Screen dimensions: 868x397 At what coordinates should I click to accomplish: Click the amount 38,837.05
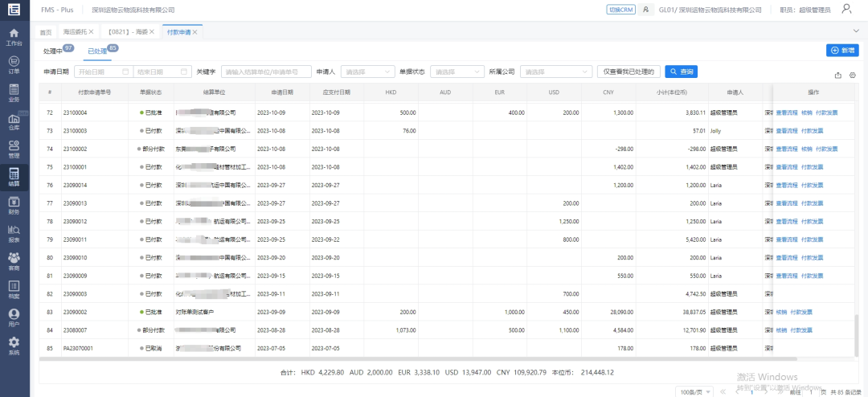[x=694, y=313]
